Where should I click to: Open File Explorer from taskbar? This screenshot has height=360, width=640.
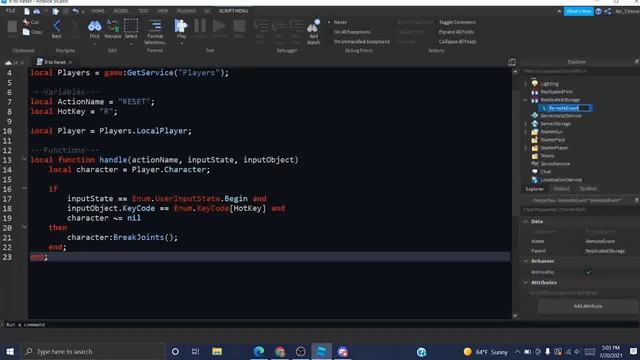point(217,351)
